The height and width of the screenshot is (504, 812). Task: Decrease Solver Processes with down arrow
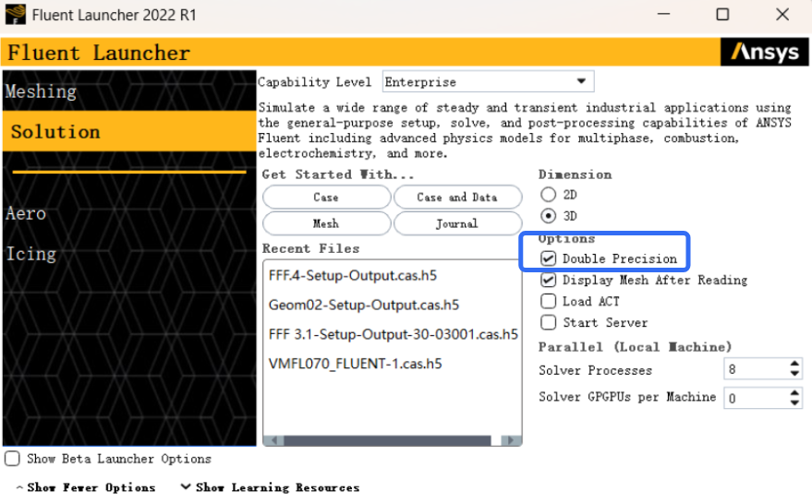[795, 374]
